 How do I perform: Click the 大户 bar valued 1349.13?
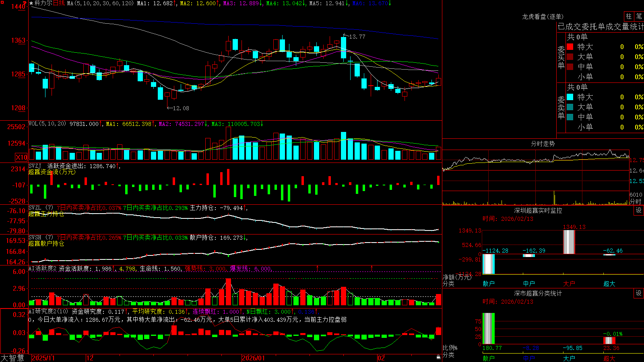(x=569, y=242)
